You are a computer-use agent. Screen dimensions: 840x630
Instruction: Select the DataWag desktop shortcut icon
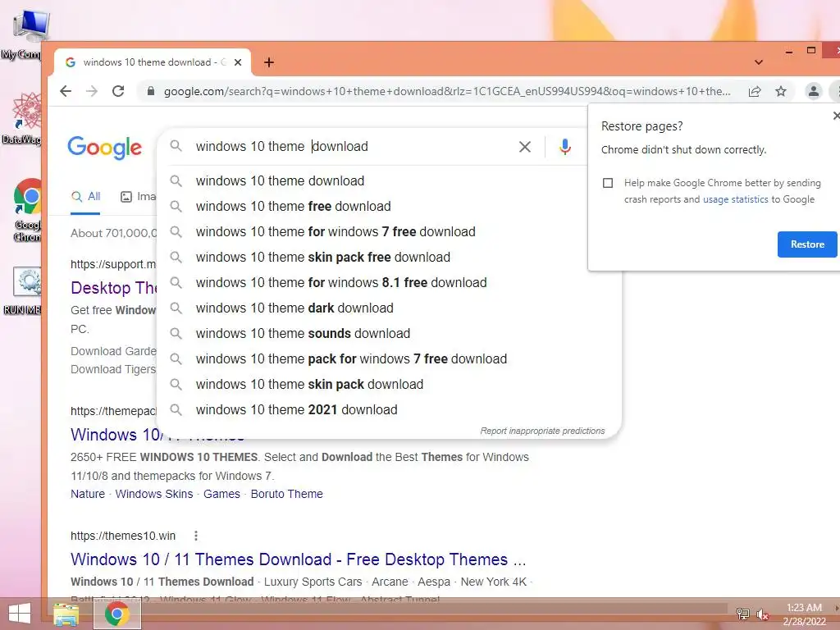(x=24, y=118)
